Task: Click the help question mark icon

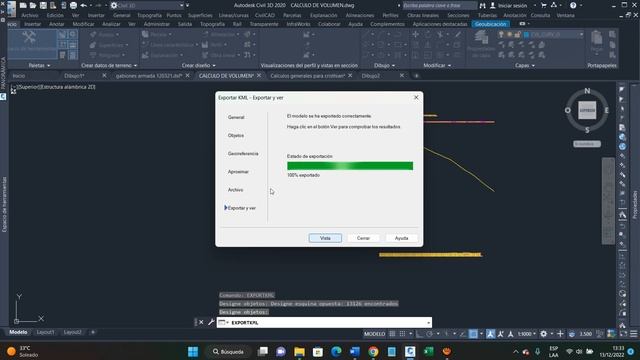Action: (573, 5)
